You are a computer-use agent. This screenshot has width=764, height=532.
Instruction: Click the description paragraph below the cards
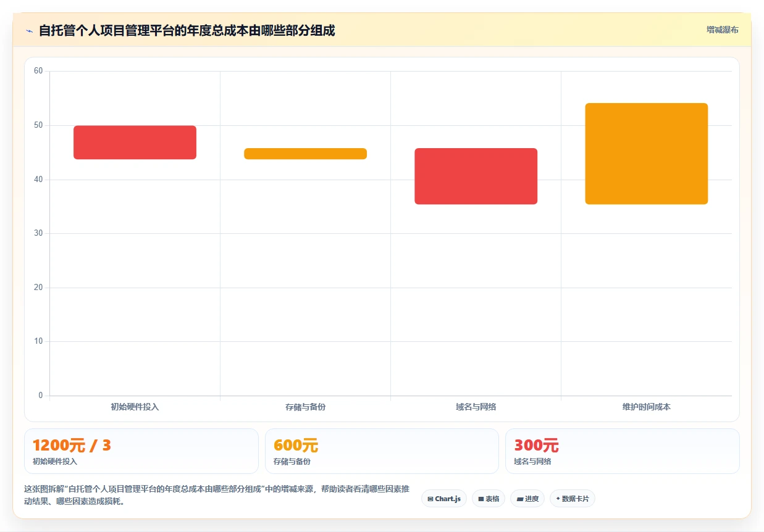(217, 495)
